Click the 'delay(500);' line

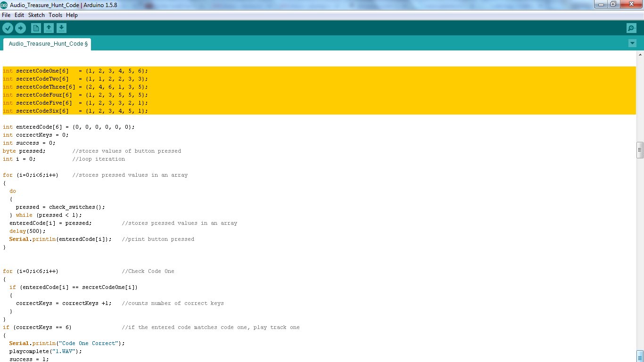(28, 231)
